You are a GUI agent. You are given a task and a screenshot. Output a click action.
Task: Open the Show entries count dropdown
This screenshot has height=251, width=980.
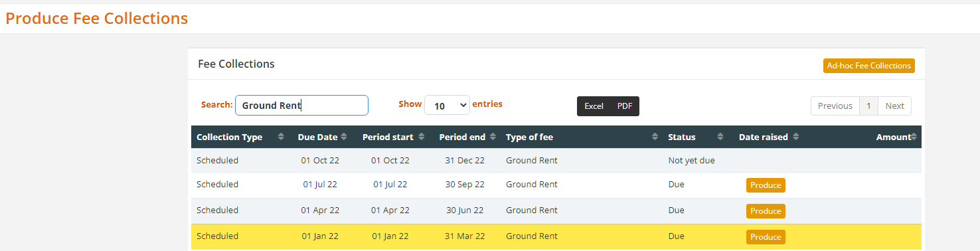click(x=447, y=105)
